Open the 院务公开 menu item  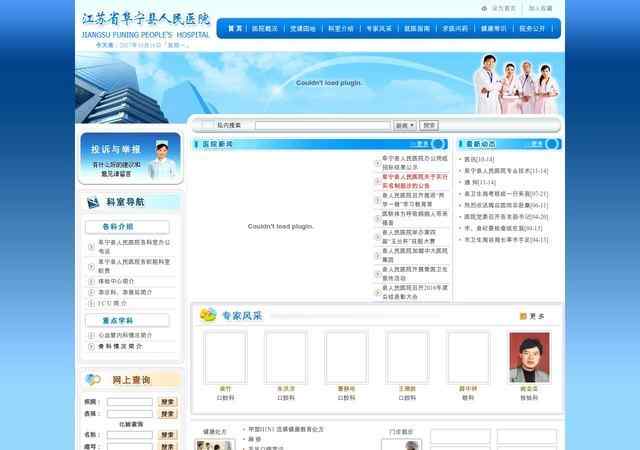click(531, 29)
